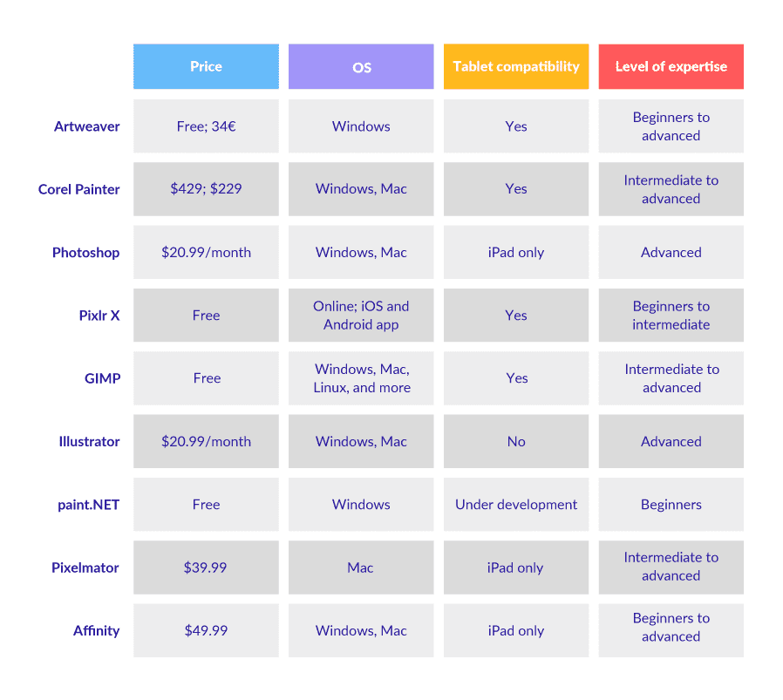
Task: Select Corel Painter's $429; $229 price cell
Action: click(x=206, y=189)
